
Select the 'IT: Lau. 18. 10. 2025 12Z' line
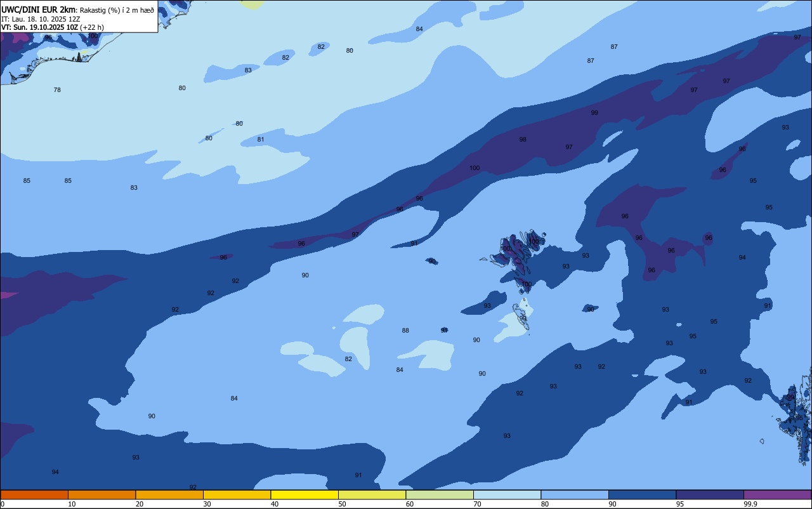(x=41, y=19)
